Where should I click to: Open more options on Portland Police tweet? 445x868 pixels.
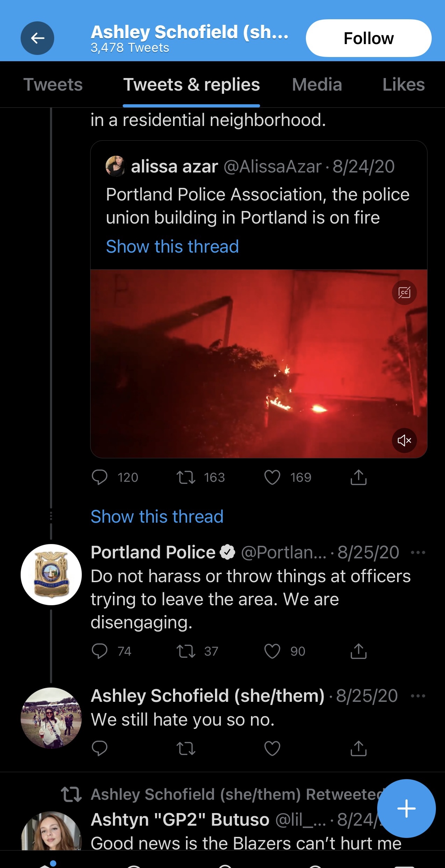(418, 553)
